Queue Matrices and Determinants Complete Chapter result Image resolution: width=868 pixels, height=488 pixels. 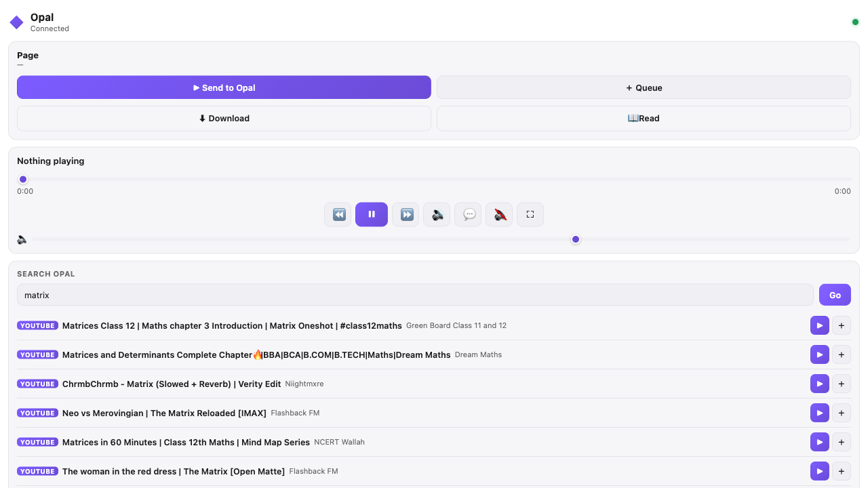[x=842, y=354]
